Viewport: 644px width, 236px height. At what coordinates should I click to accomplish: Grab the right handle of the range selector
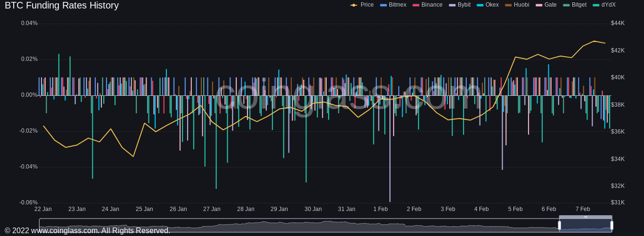tap(612, 225)
